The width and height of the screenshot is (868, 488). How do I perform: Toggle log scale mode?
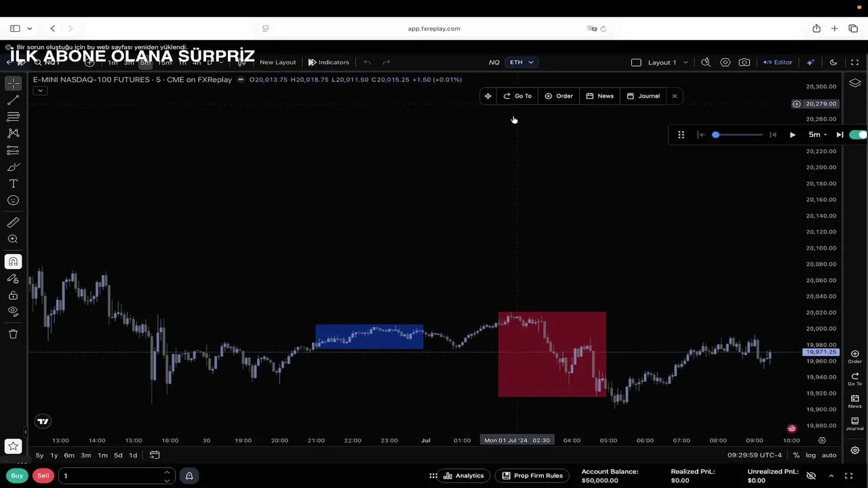[x=810, y=455]
